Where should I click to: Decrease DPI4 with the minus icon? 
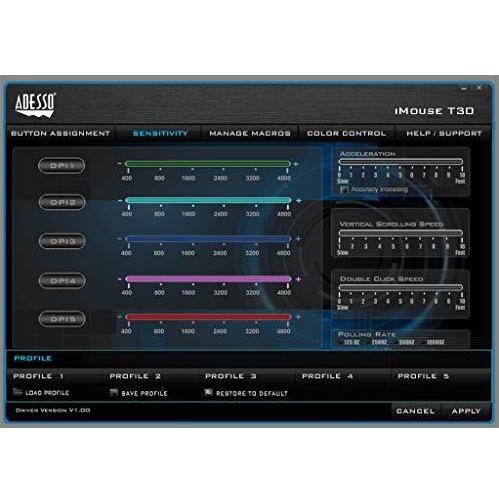click(120, 279)
